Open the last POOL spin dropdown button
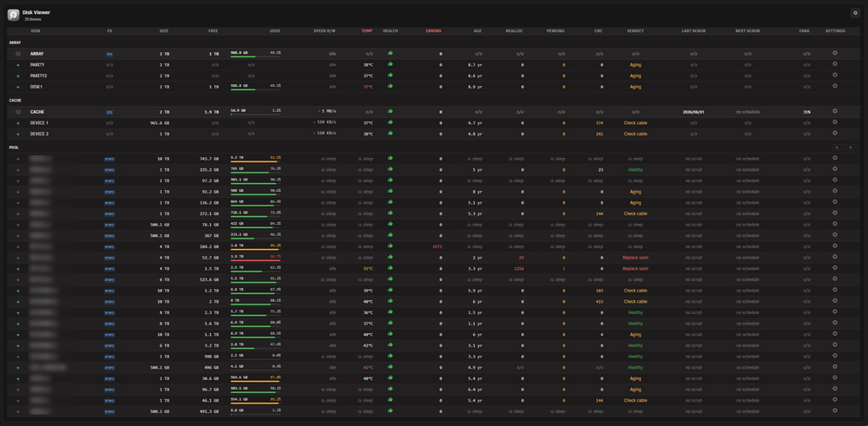868x426 pixels. (852, 147)
